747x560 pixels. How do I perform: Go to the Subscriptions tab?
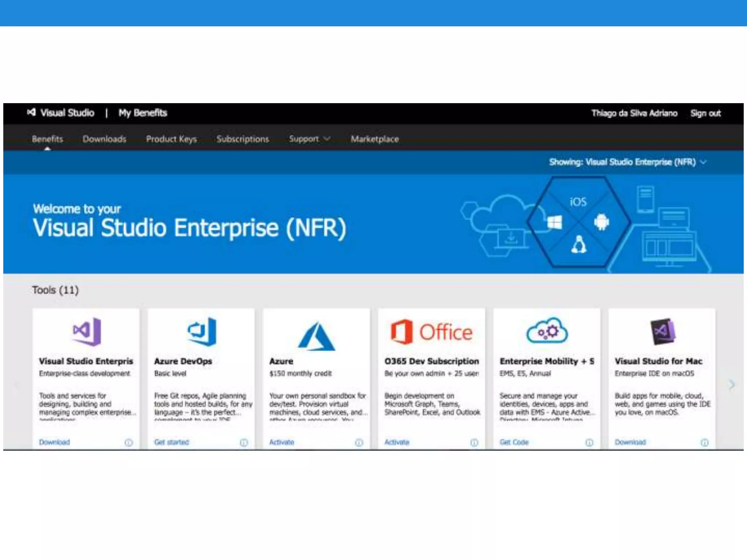(x=243, y=139)
